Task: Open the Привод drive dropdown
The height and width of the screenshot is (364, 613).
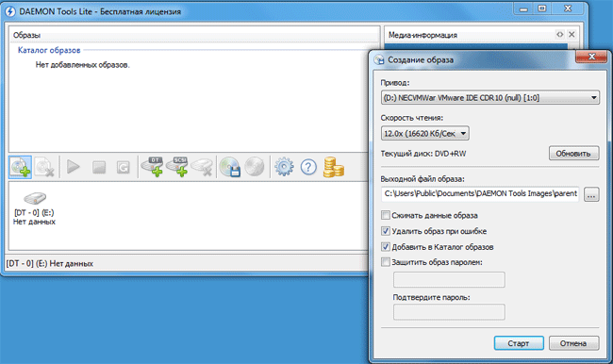Action: [490, 98]
